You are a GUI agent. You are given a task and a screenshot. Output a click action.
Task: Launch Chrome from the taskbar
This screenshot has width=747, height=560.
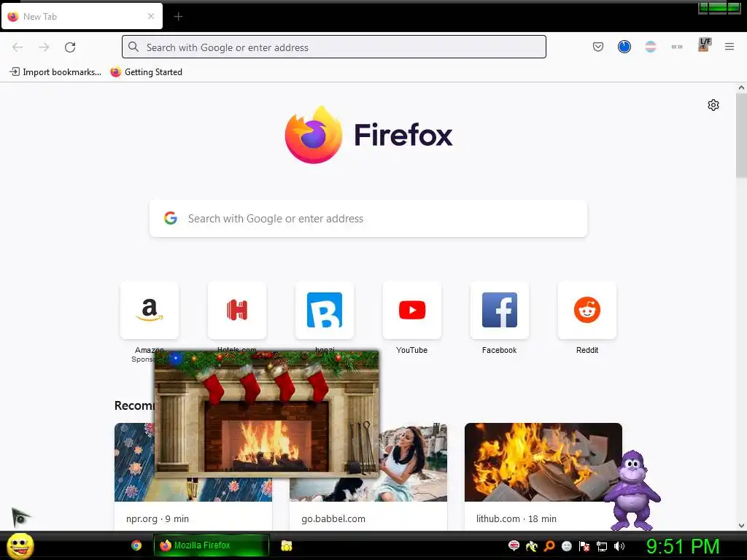136,545
